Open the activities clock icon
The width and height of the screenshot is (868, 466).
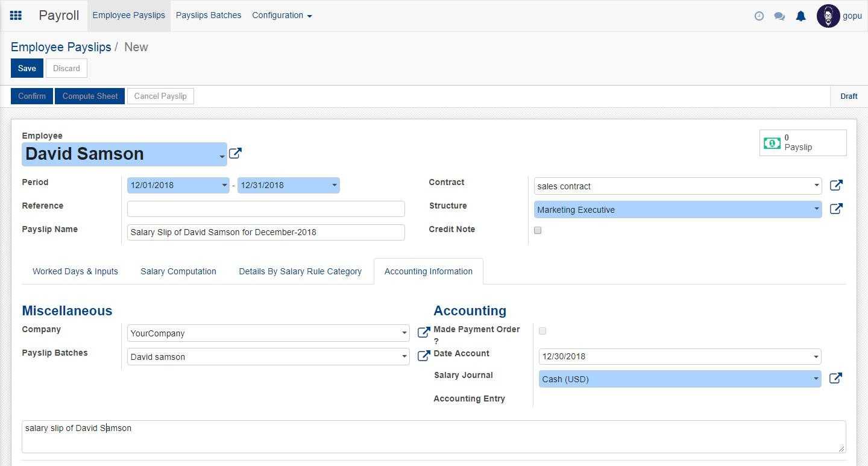tap(759, 16)
